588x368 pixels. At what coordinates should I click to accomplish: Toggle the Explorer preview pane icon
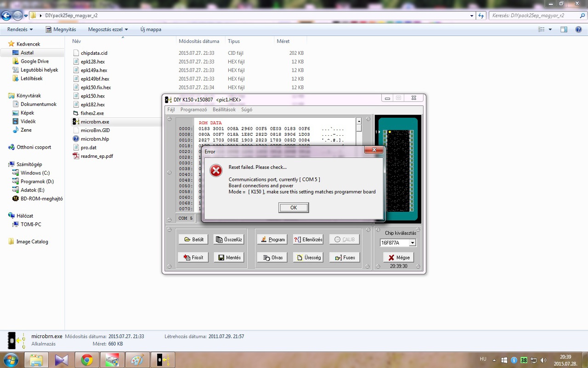(x=564, y=29)
